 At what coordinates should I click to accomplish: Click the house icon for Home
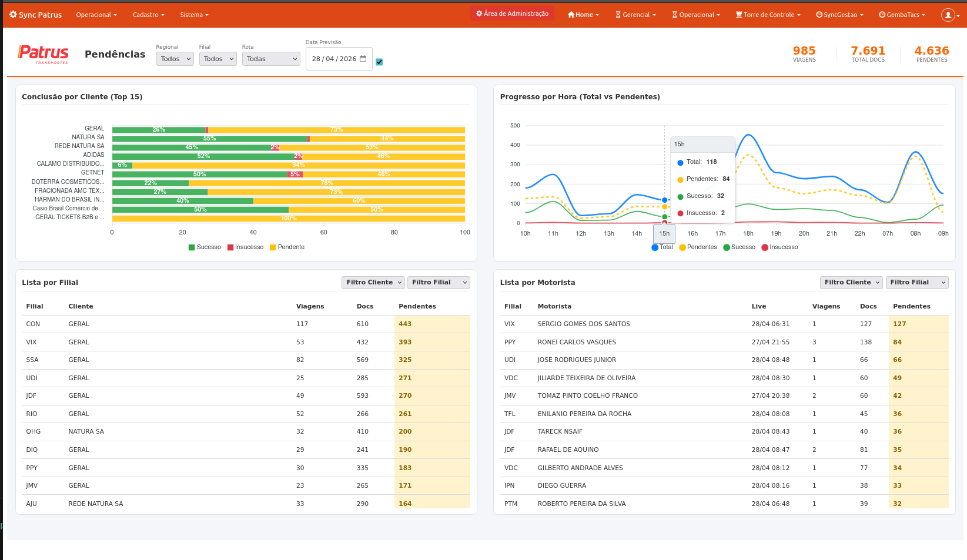click(571, 15)
